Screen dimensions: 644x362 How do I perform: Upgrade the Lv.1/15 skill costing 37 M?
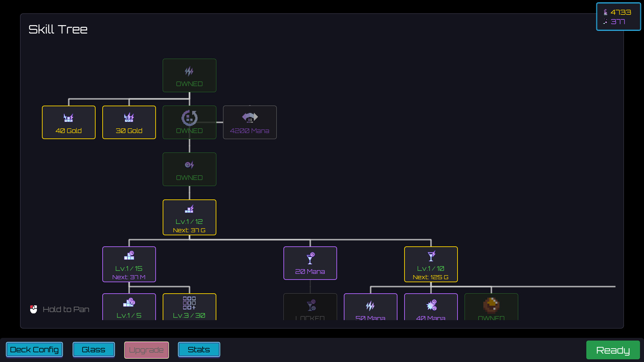[129, 264]
